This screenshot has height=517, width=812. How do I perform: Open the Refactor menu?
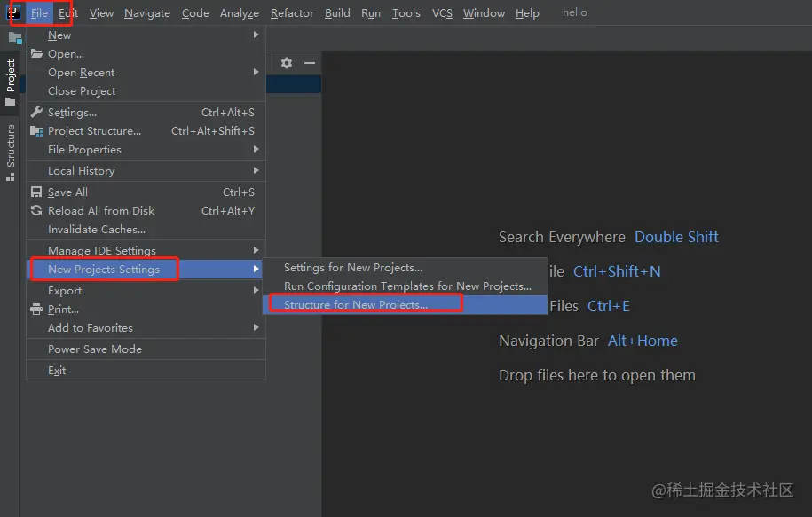(292, 13)
